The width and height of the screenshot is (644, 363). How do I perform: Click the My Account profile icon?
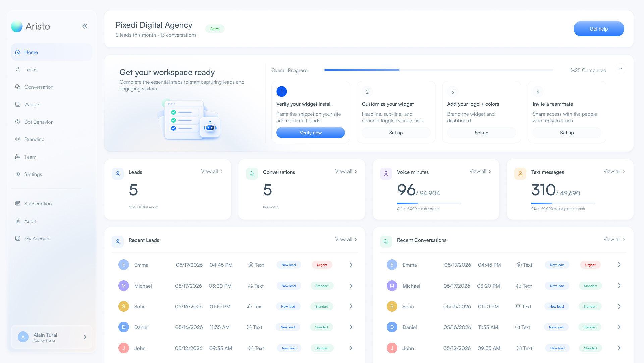(18, 239)
